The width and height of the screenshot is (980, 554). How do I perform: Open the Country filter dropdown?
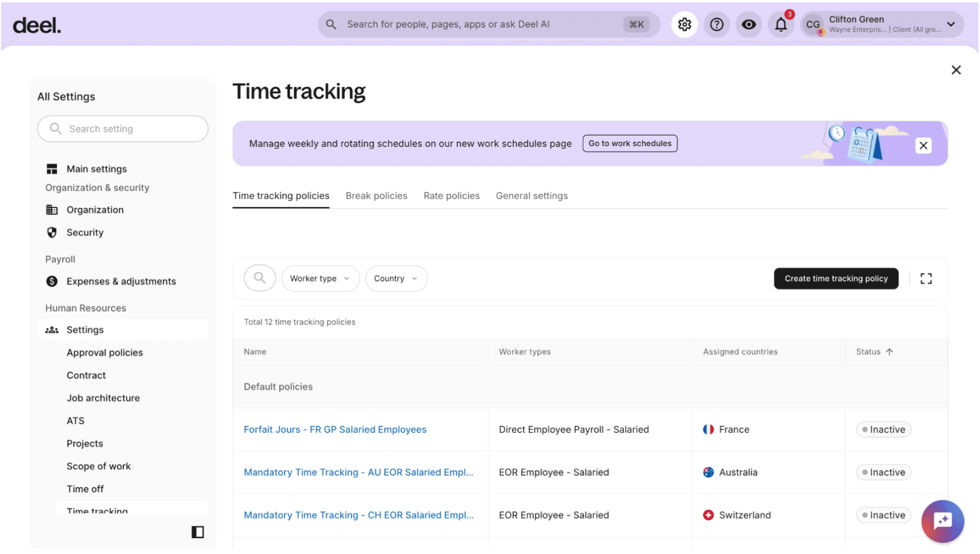tap(396, 279)
